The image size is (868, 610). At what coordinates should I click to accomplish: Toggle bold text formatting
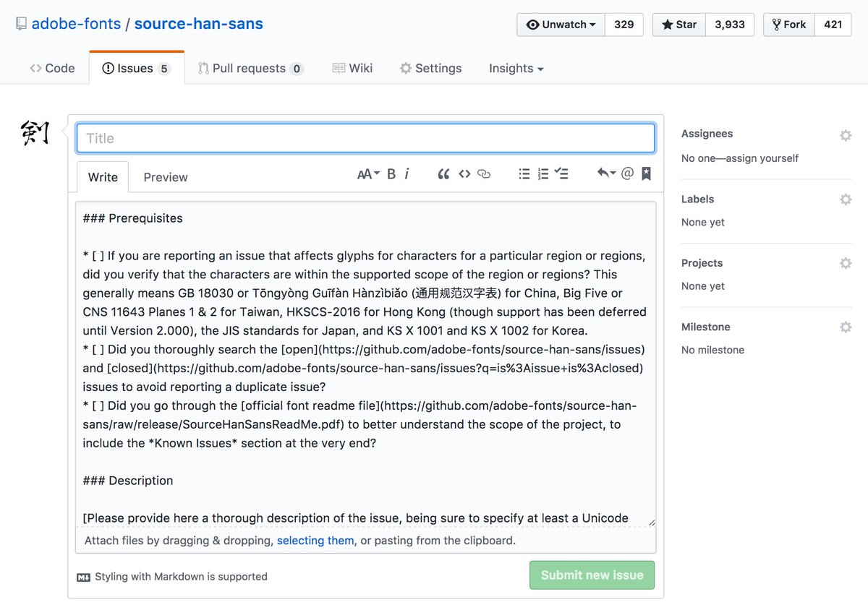[391, 173]
